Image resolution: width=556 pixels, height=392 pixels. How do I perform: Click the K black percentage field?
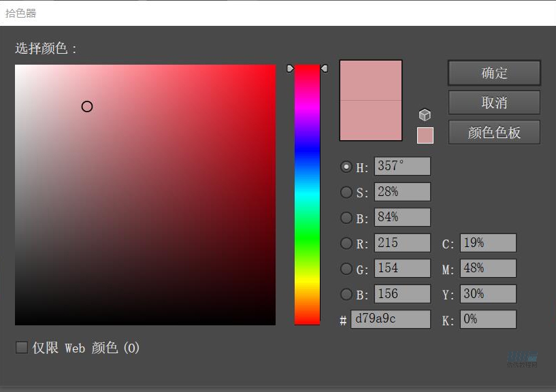click(488, 319)
